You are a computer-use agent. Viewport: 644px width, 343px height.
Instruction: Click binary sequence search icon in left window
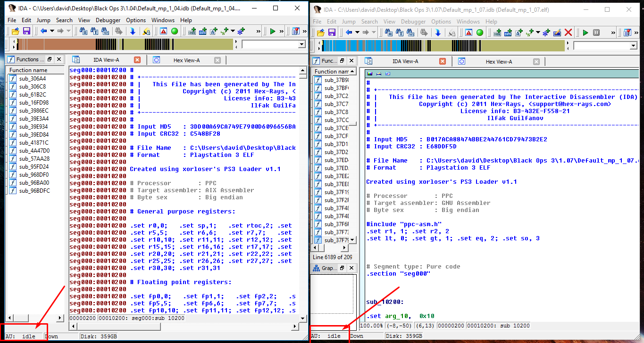[x=106, y=31]
